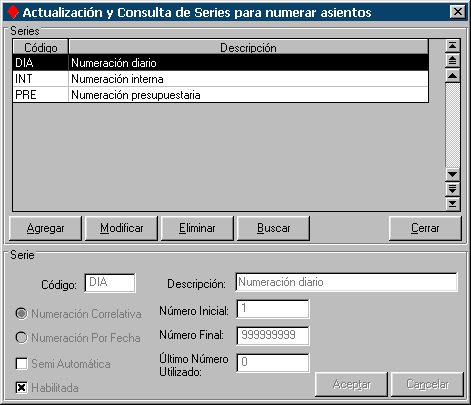The height and width of the screenshot is (405, 471).
Task: Click the scrollbar track in Series list
Action: 452,125
